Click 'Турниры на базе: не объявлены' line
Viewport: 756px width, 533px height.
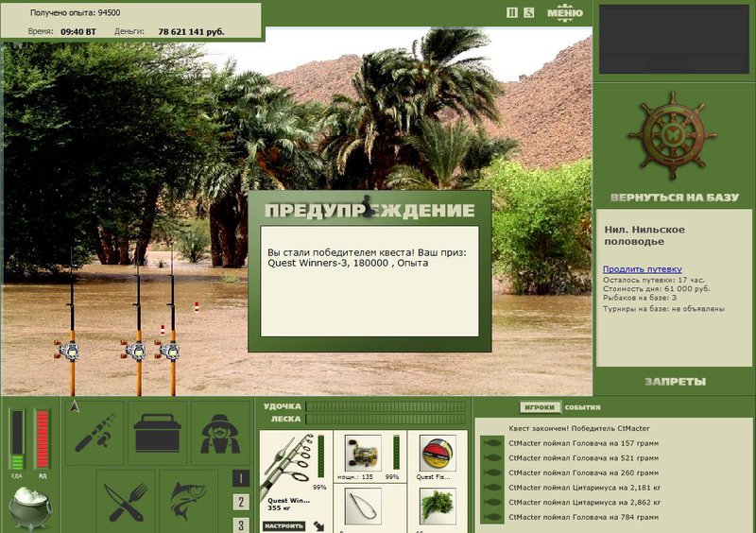[663, 309]
